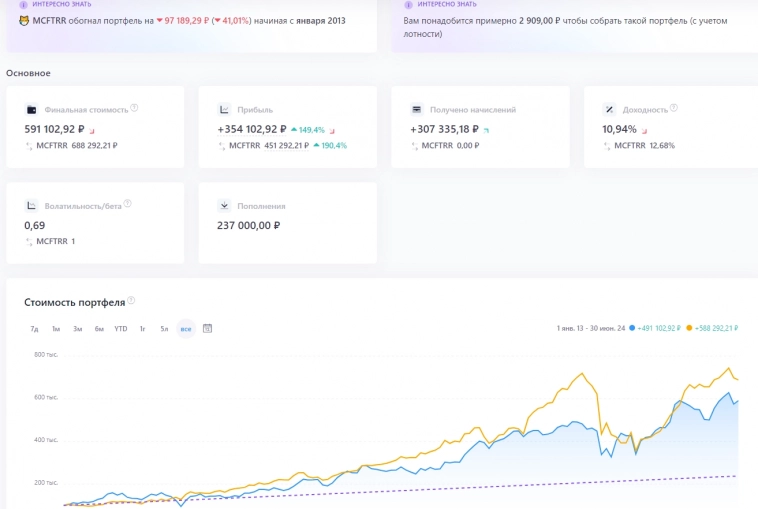Click the download icon in Пополнения card
Viewport: 758px width, 509px height.
pos(225,206)
